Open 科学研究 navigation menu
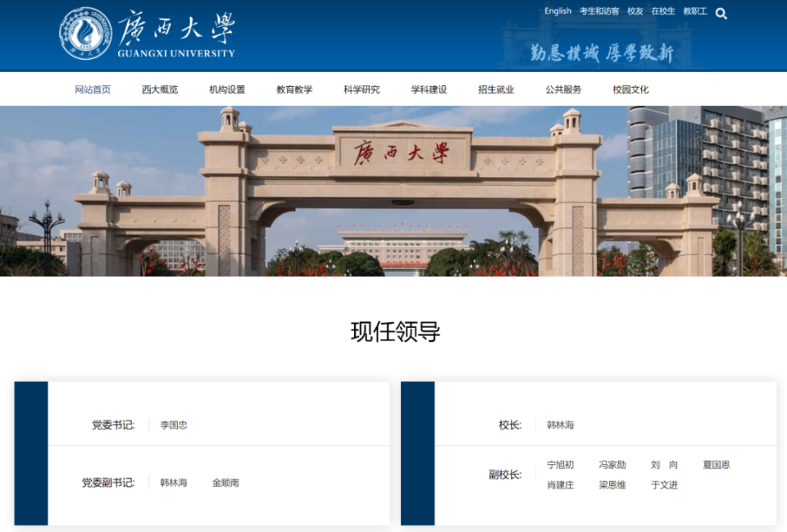Screen dimensions: 787x532 [x=362, y=89]
